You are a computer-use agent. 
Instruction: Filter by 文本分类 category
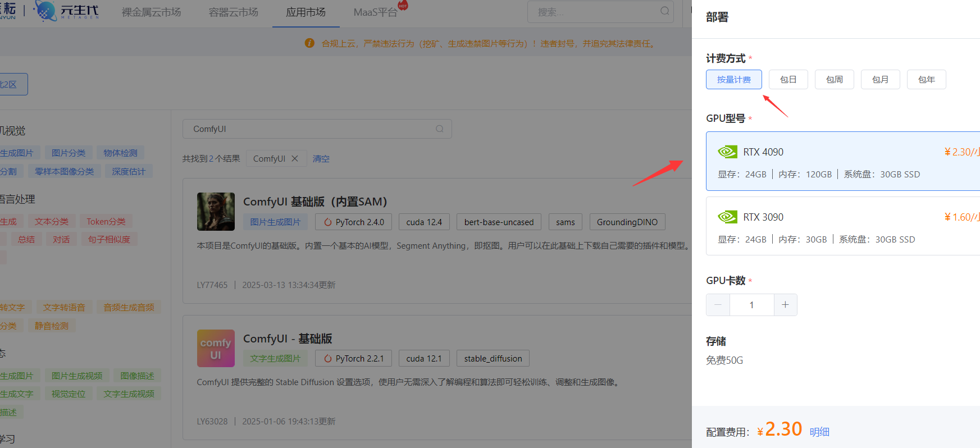point(52,222)
